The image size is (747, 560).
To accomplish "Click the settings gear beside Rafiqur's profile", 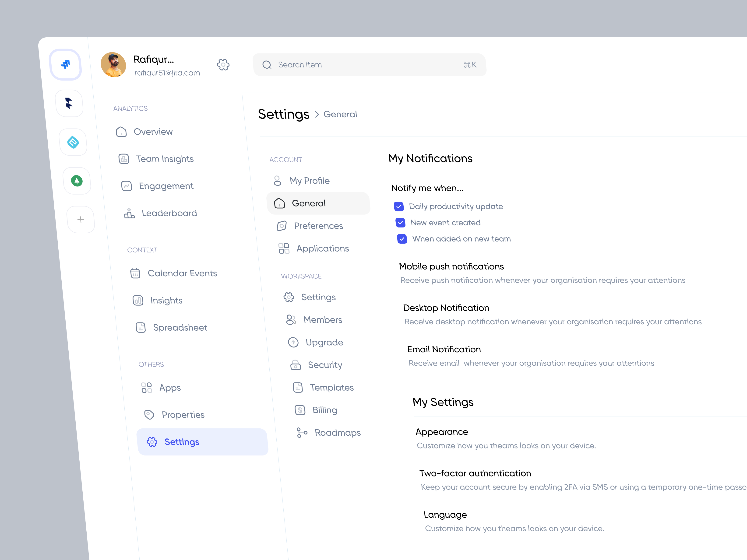I will [223, 65].
